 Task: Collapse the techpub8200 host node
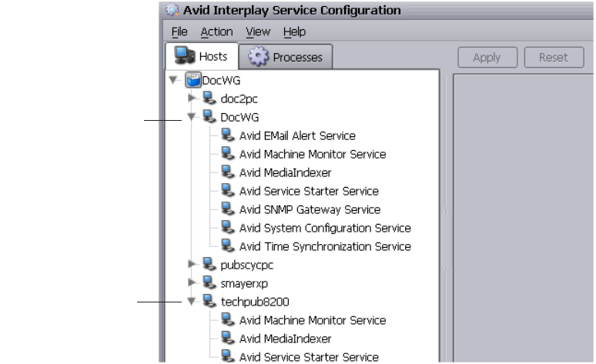pyautogui.click(x=192, y=302)
